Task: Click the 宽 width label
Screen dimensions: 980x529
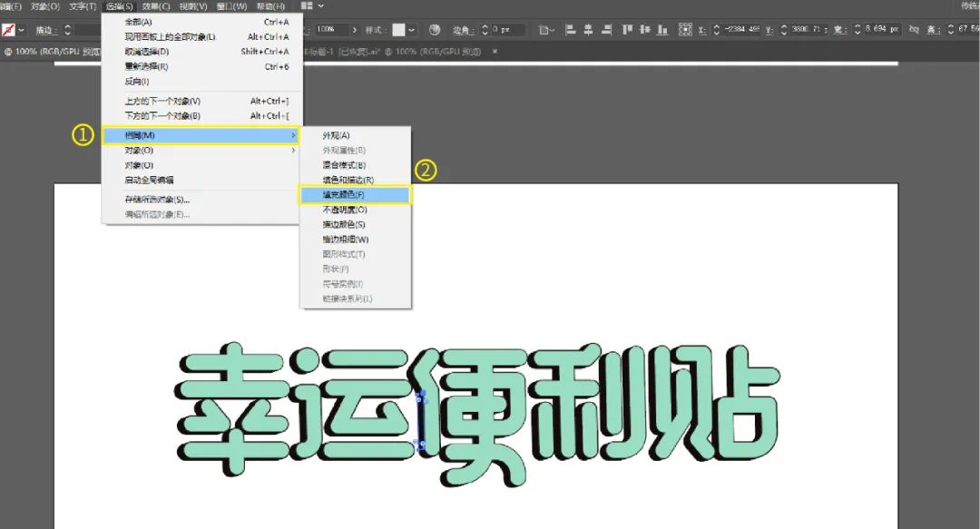Action: [840, 29]
